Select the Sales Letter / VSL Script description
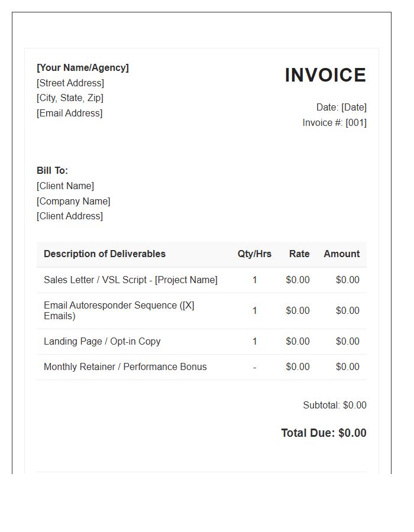 pyautogui.click(x=131, y=280)
